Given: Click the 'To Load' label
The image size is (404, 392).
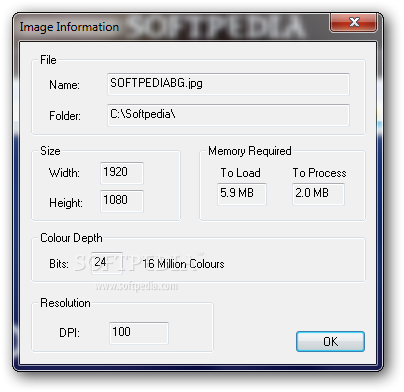Looking at the screenshot, I should (x=241, y=173).
